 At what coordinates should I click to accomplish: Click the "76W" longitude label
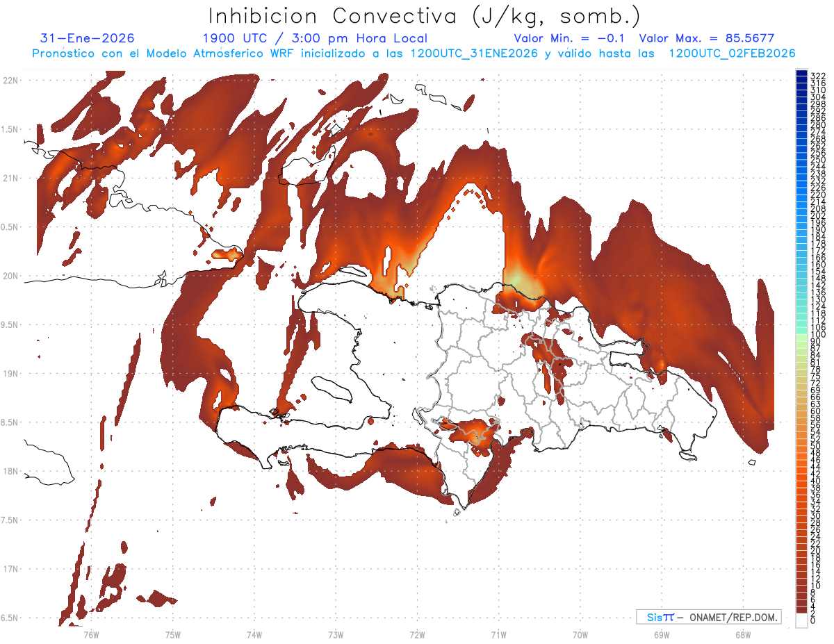pos(91,634)
